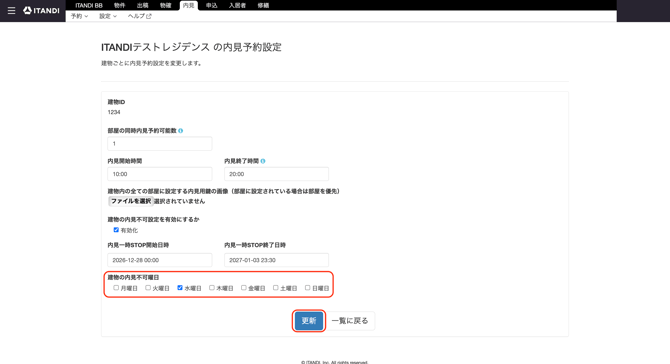Switch to the 物件 tab

pos(120,6)
